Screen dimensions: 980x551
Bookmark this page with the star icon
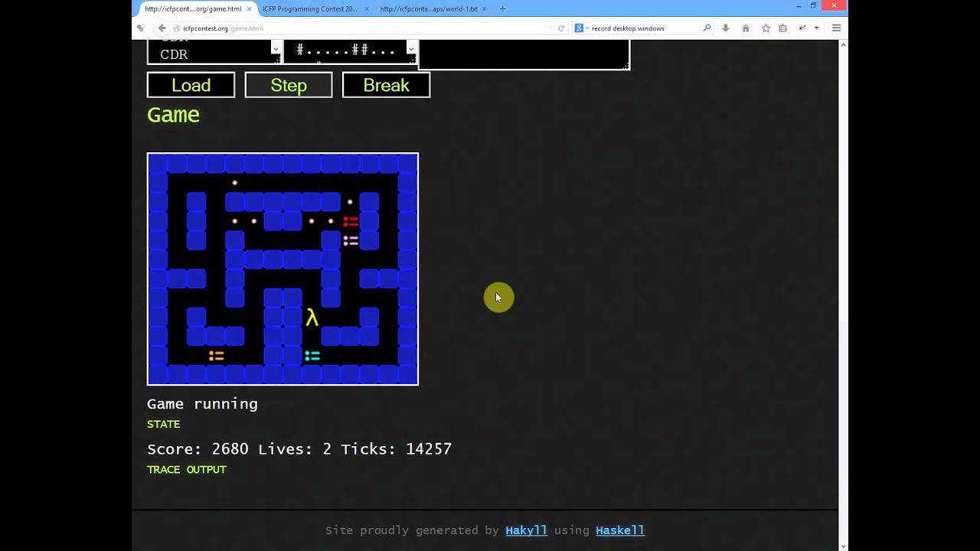pos(766,28)
